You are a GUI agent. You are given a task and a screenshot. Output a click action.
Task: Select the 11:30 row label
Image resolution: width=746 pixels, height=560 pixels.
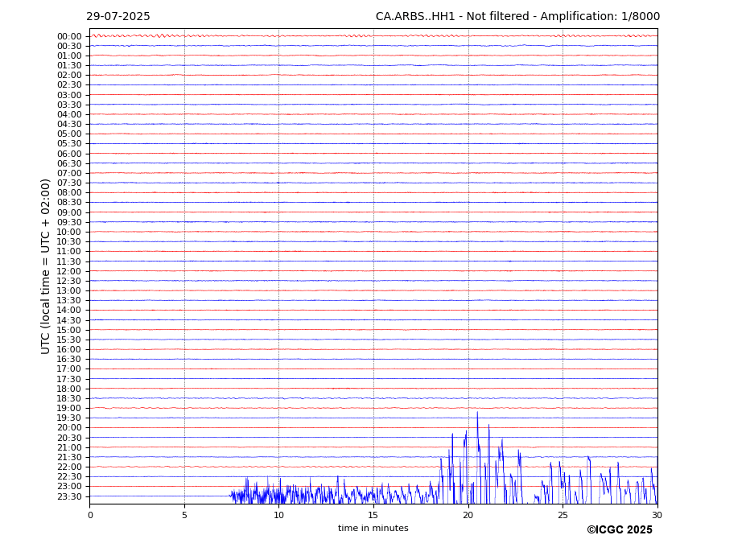click(69, 261)
